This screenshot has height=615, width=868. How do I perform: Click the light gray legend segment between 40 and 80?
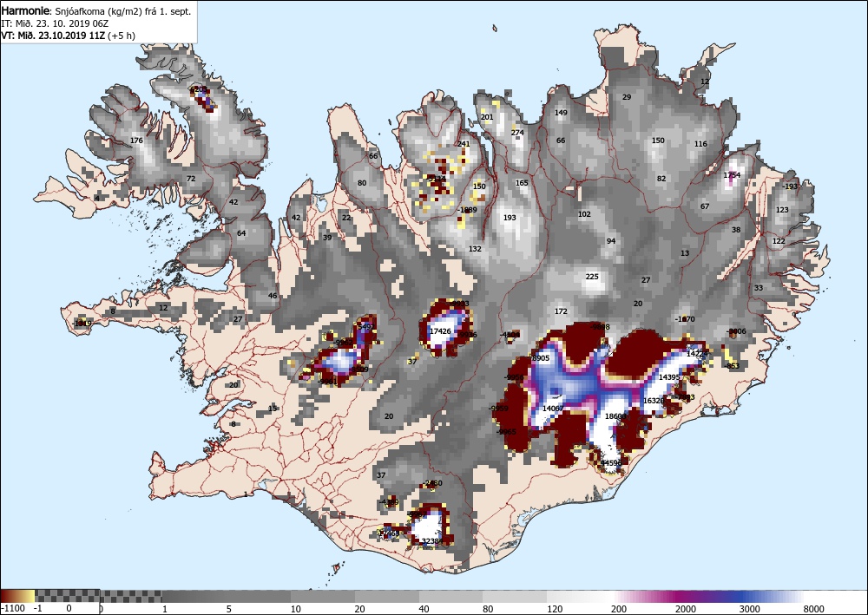click(450, 596)
